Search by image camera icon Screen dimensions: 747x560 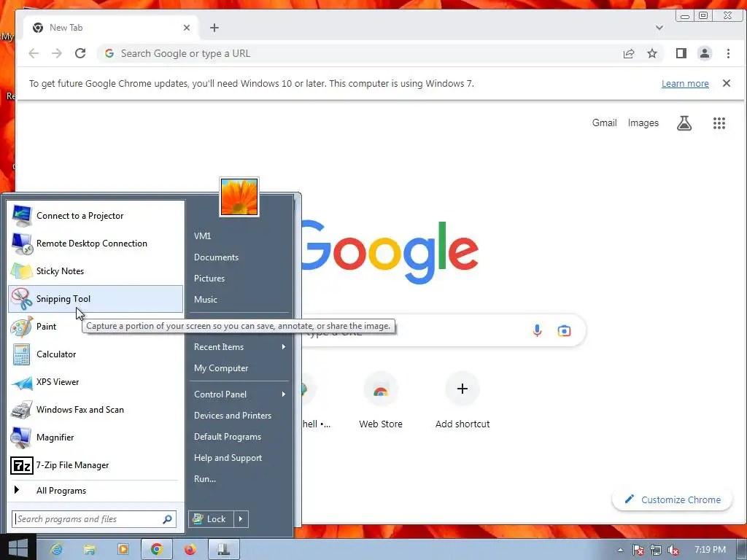click(564, 330)
